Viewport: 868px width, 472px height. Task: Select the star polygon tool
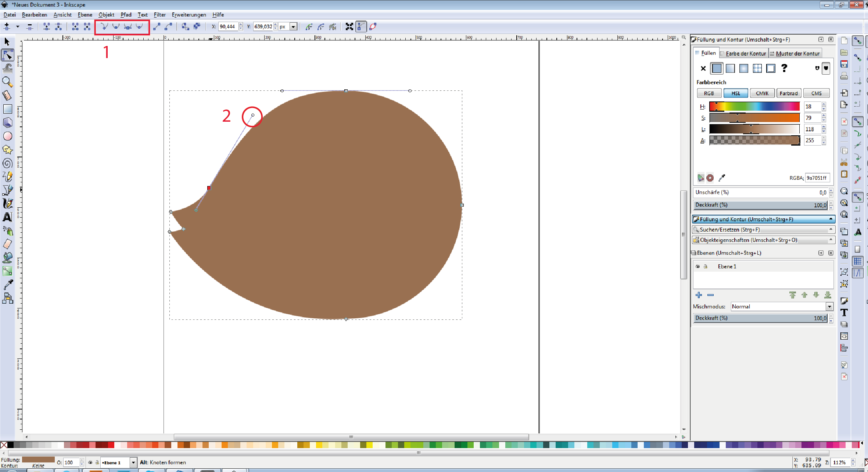(x=7, y=150)
